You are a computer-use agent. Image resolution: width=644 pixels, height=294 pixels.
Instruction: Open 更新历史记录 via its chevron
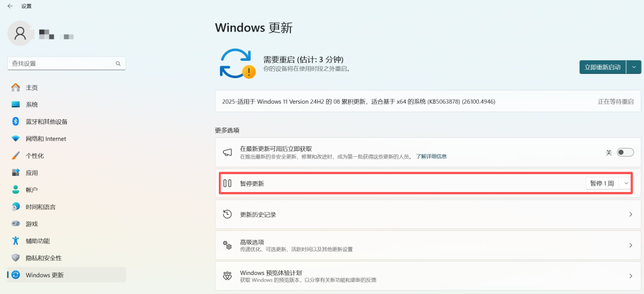[631, 214]
